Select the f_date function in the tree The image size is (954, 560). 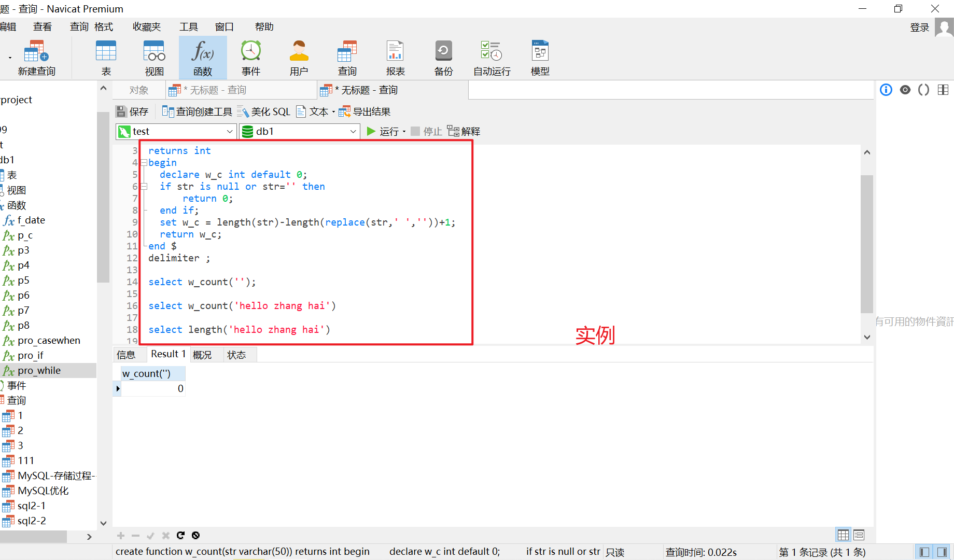(x=31, y=220)
